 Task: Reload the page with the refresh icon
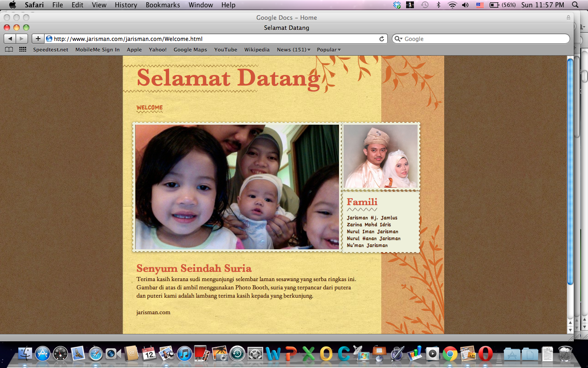(381, 39)
